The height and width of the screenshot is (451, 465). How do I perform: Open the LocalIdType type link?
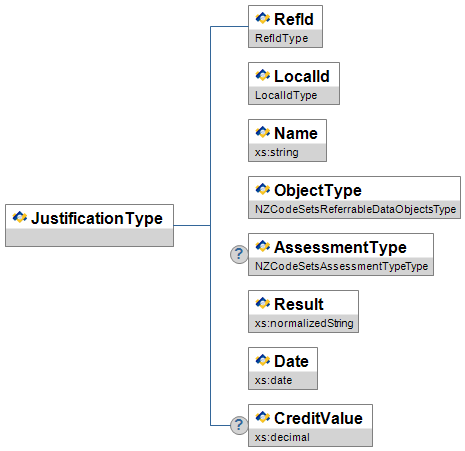286,95
